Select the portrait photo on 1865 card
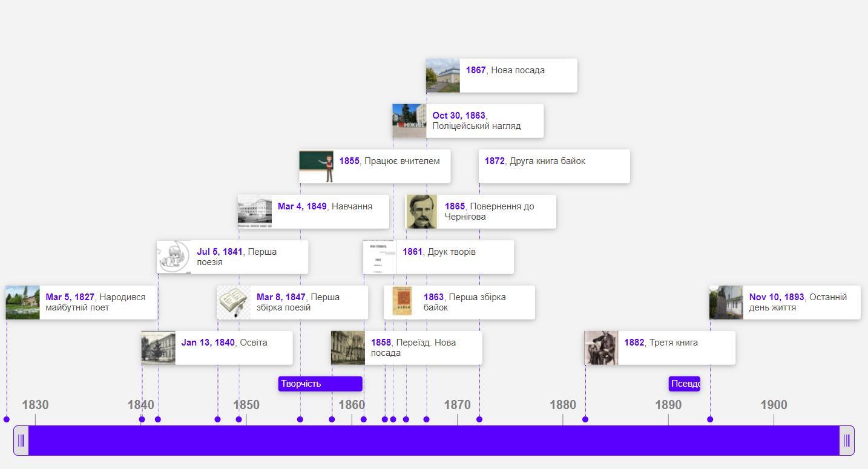Image resolution: width=868 pixels, height=469 pixels. point(422,212)
